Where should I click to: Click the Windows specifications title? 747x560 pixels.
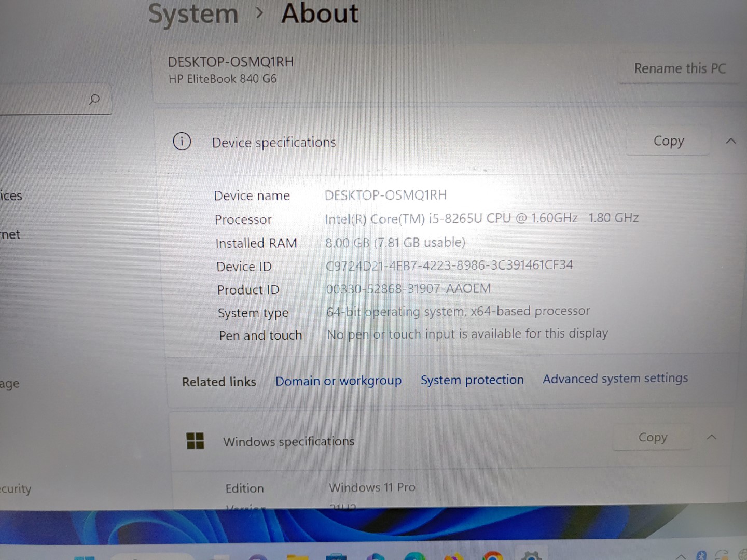point(288,442)
